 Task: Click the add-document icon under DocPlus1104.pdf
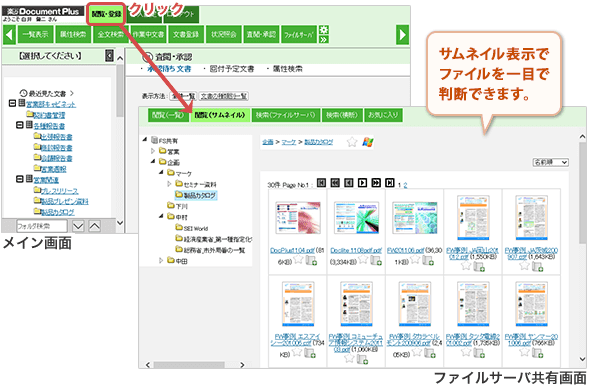point(311,260)
